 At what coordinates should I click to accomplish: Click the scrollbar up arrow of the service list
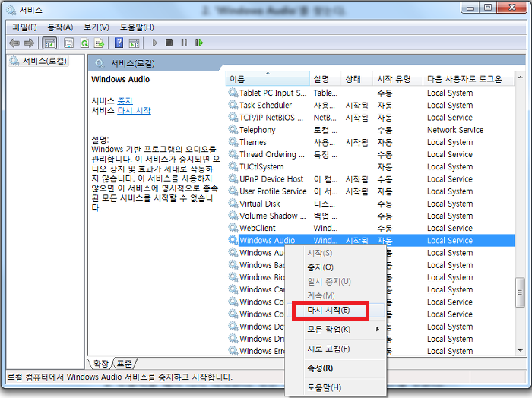pos(520,77)
